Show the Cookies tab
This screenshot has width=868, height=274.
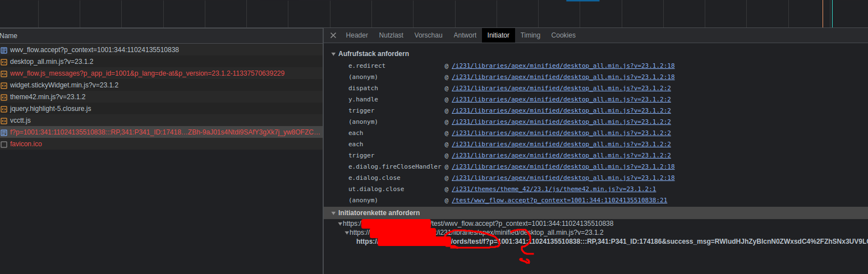click(563, 35)
